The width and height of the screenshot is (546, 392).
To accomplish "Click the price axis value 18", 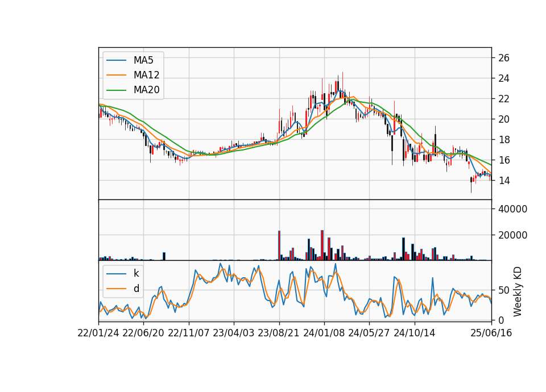I will pyautogui.click(x=504, y=140).
